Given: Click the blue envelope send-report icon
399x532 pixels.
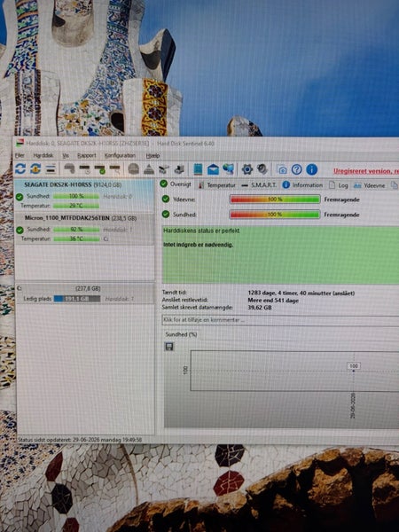Looking at the screenshot, I should (213, 169).
